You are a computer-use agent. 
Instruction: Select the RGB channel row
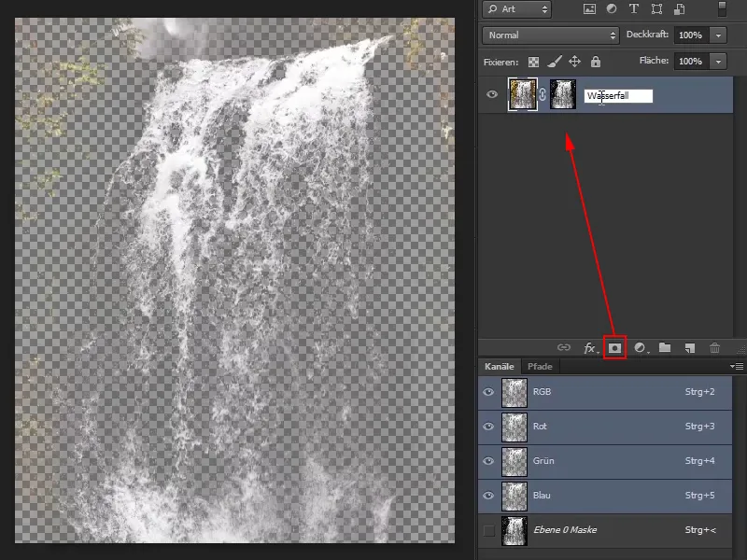pyautogui.click(x=605, y=392)
